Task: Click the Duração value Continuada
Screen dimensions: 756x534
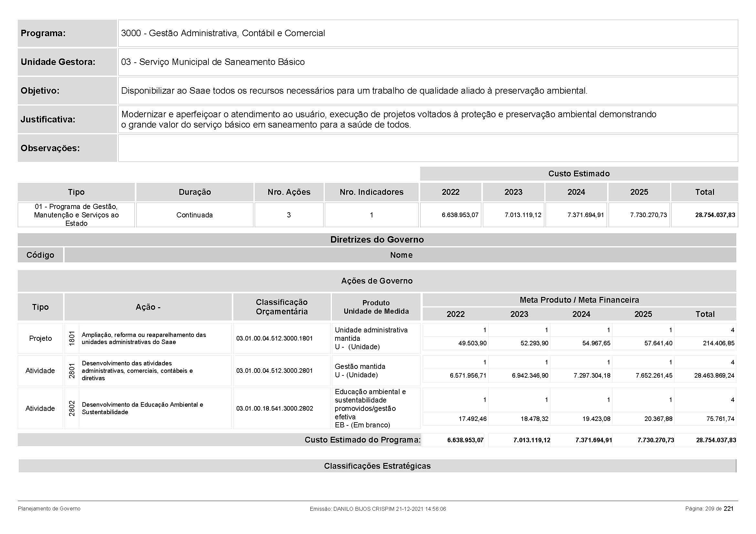Action: point(194,215)
